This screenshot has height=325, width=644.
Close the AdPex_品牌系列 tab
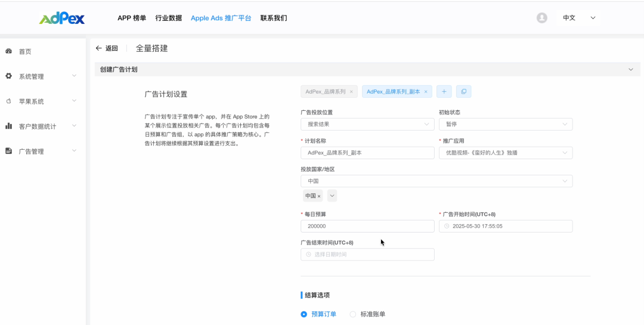(x=351, y=92)
